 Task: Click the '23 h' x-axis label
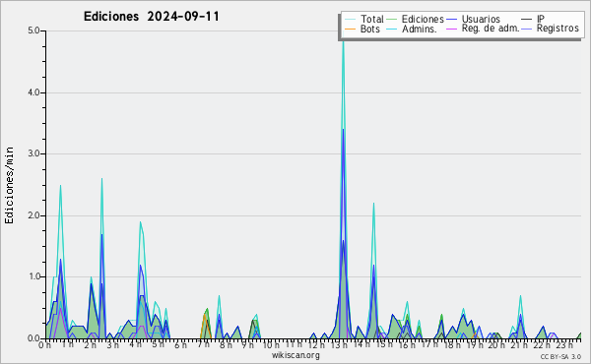(564, 344)
